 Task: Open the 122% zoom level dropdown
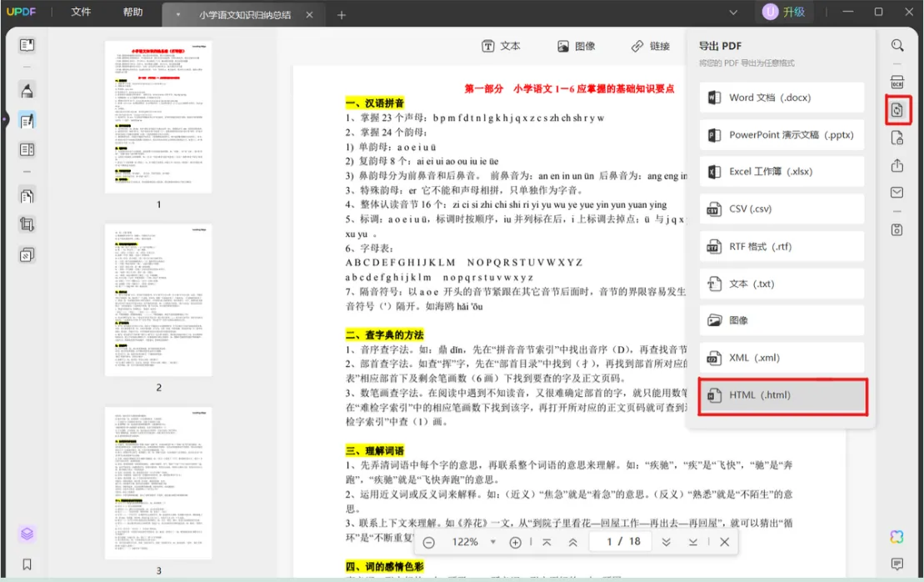[x=492, y=542]
